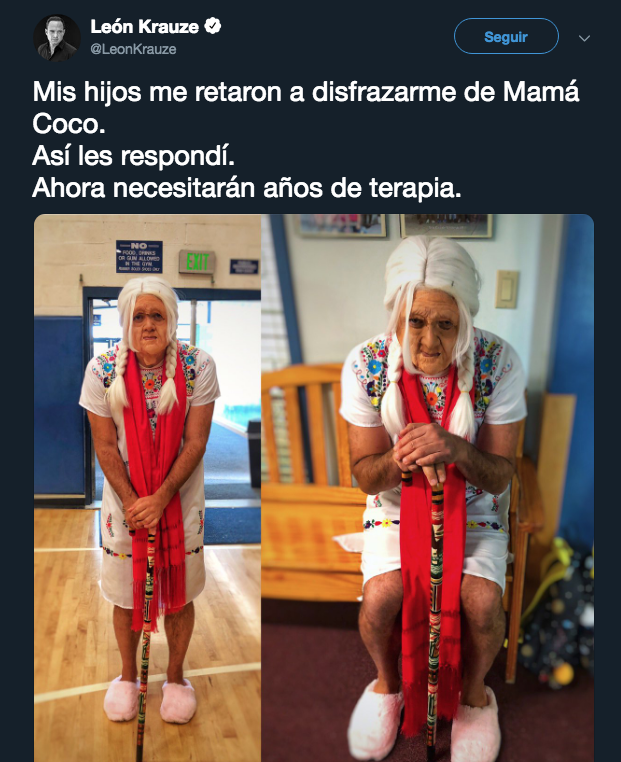
Task: Click the verified badge next to León Krauze
Action: tap(212, 26)
